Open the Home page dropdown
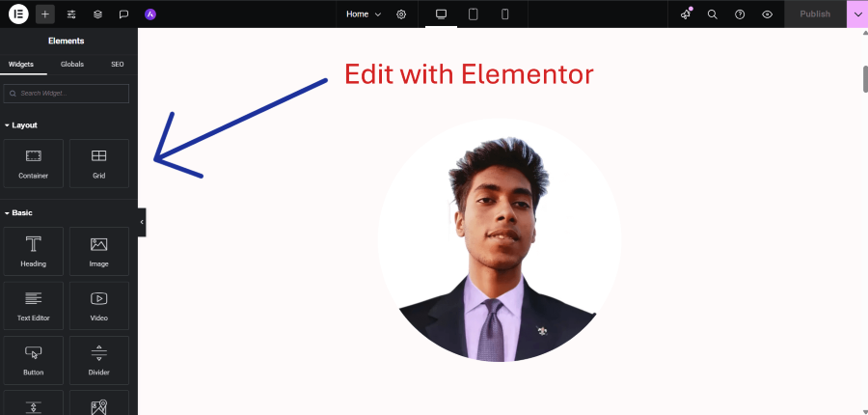Screen dimensions: 868x415 (364, 14)
